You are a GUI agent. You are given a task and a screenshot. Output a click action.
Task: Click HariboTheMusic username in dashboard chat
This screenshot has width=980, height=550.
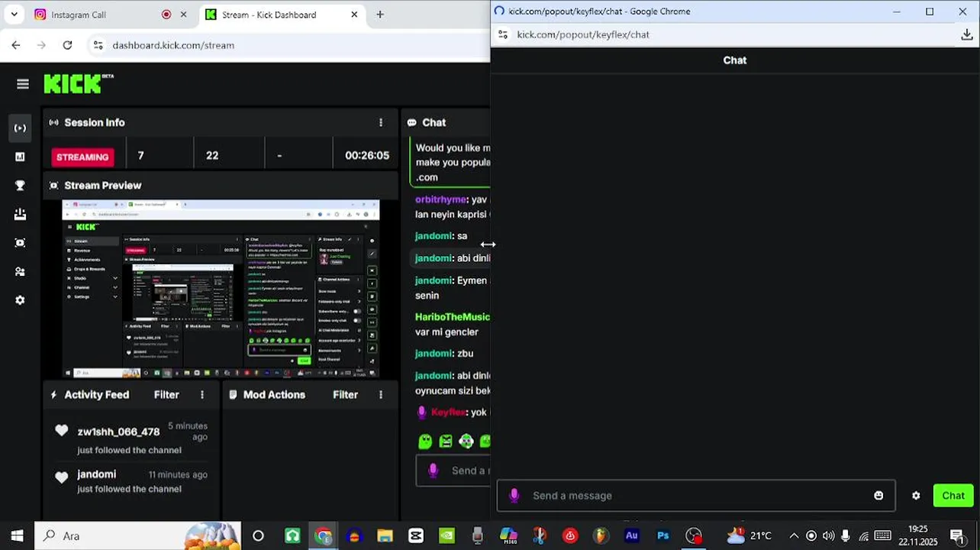point(453,316)
